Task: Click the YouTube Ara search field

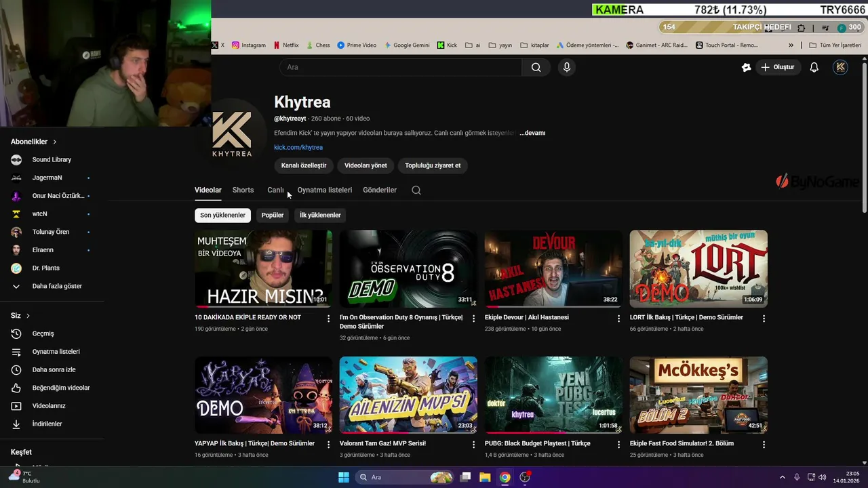Action: pyautogui.click(x=400, y=67)
